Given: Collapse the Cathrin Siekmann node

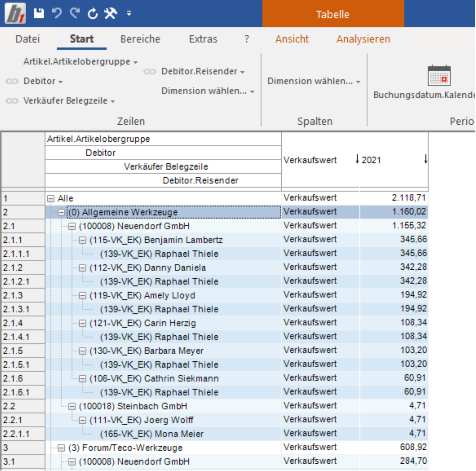Looking at the screenshot, I should point(82,379).
